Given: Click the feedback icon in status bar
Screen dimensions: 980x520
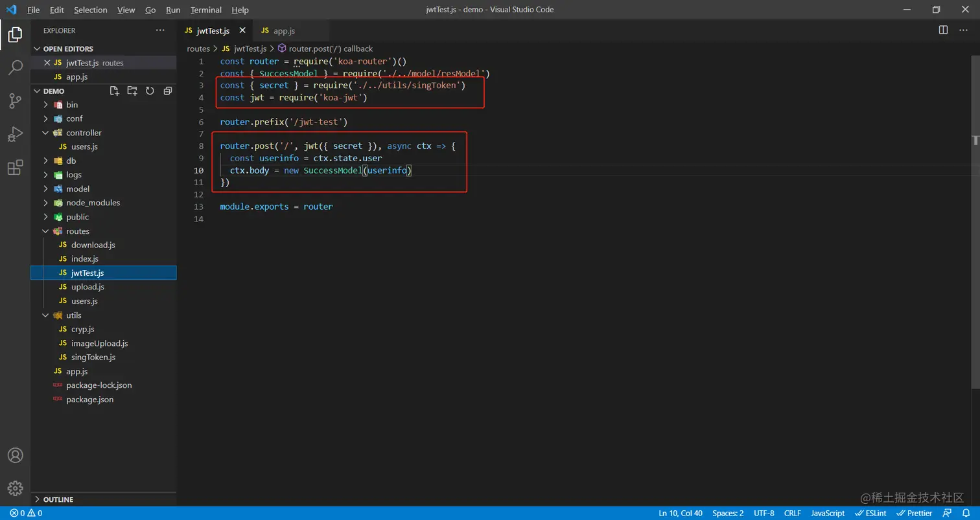Looking at the screenshot, I should 948,513.
